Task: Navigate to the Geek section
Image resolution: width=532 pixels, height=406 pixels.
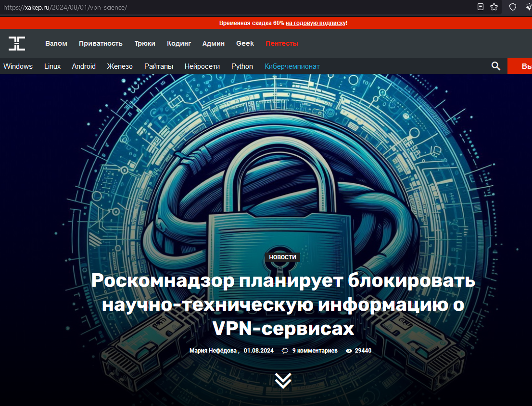Action: (245, 43)
